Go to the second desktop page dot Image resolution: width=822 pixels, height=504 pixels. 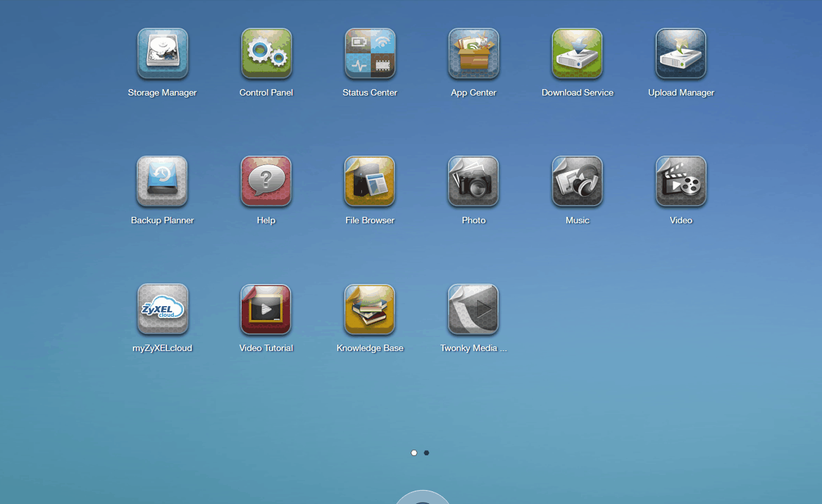(x=427, y=453)
